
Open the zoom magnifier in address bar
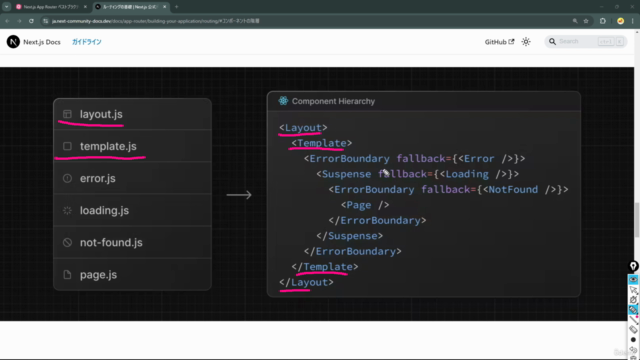(x=575, y=21)
